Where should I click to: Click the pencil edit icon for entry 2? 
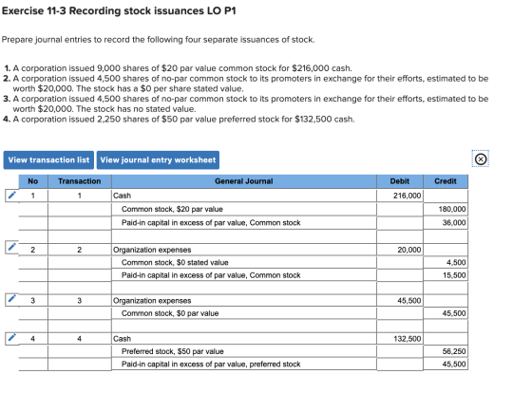(x=11, y=247)
